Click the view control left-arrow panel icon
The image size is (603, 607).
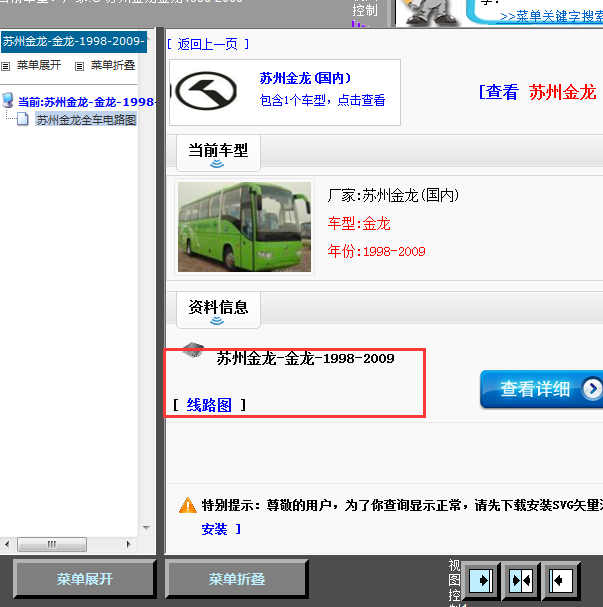pos(561,580)
